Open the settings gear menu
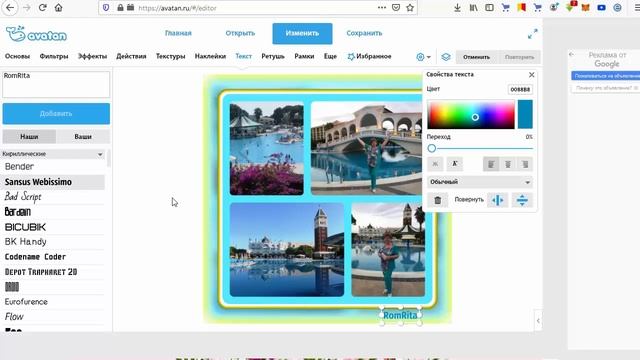Image resolution: width=640 pixels, height=360 pixels. point(423,57)
